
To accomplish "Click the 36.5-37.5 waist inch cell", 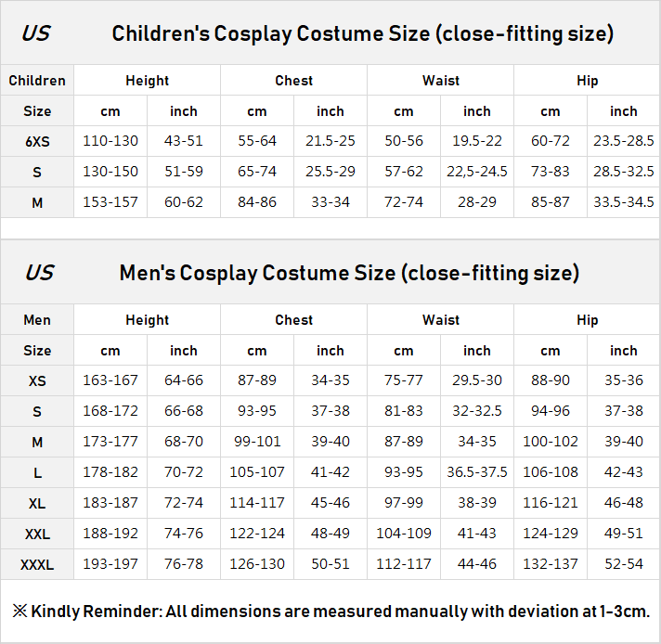I will click(x=477, y=472).
